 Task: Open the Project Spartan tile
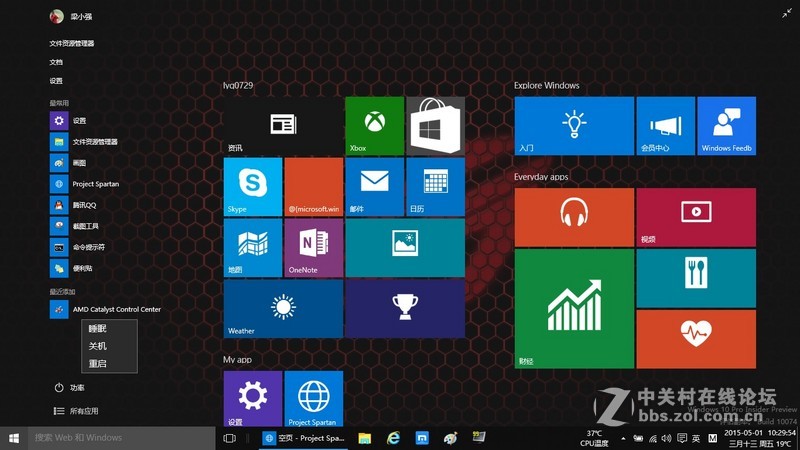click(314, 399)
